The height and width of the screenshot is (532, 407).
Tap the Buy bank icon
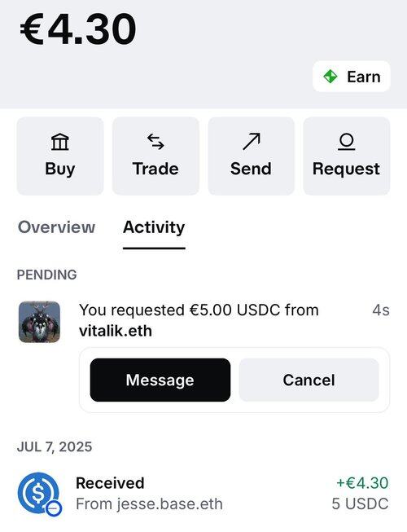[60, 142]
